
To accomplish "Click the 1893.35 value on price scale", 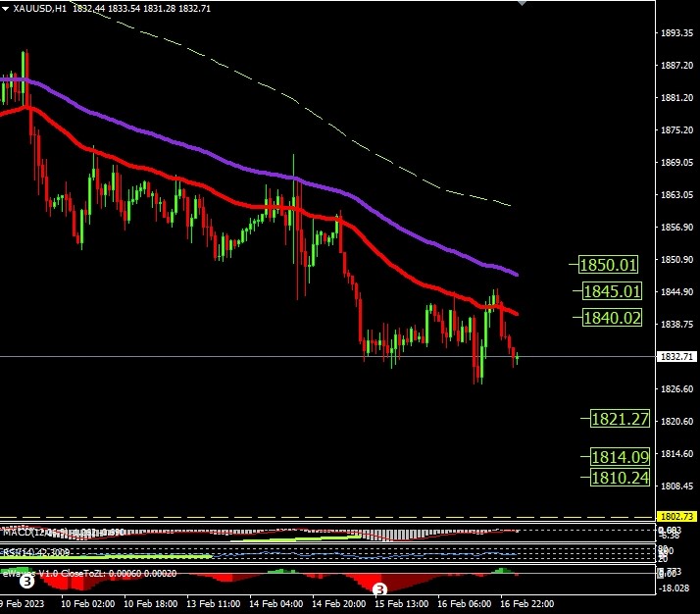I will (x=675, y=33).
